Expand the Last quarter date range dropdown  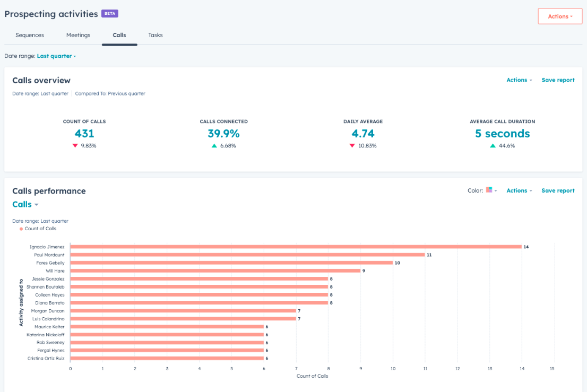[x=57, y=56]
